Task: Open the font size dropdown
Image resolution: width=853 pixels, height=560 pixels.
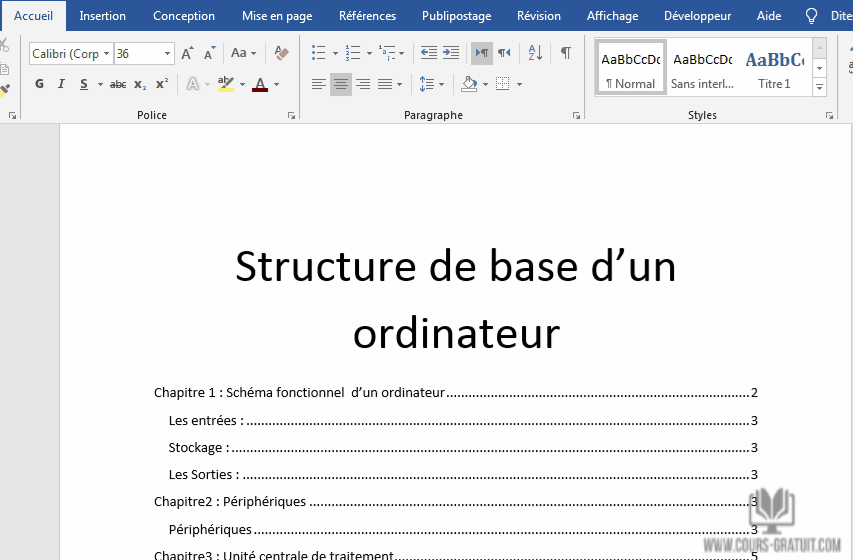Action: tap(168, 53)
